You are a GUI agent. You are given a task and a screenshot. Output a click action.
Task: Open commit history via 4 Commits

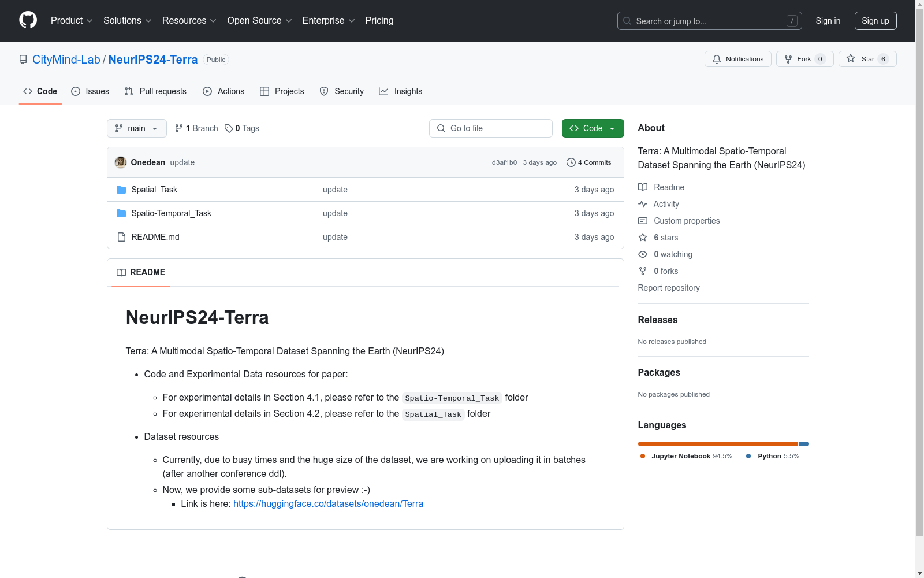[589, 162]
